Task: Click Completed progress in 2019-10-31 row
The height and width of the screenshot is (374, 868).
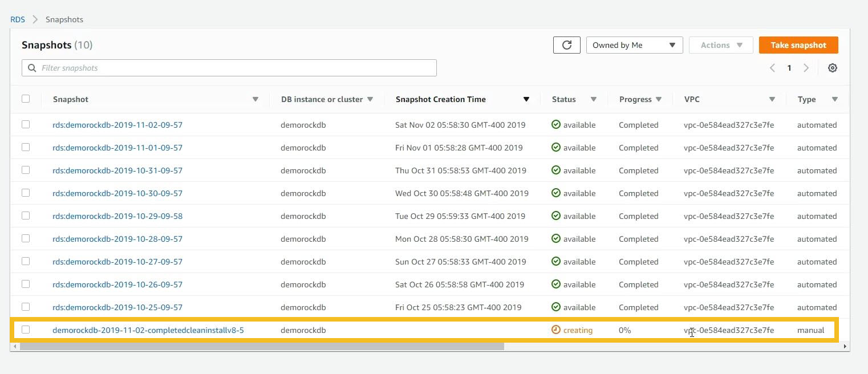Action: pos(638,170)
